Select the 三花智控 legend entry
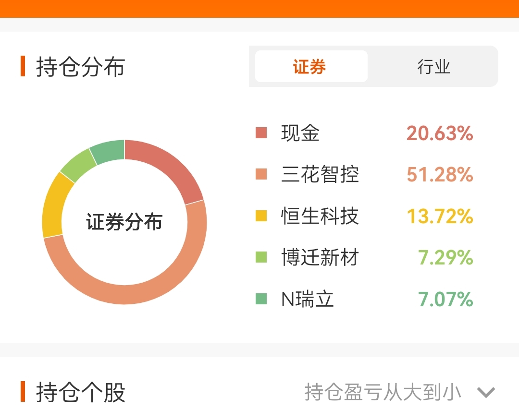Screen dimensions: 519x420 pos(320,174)
